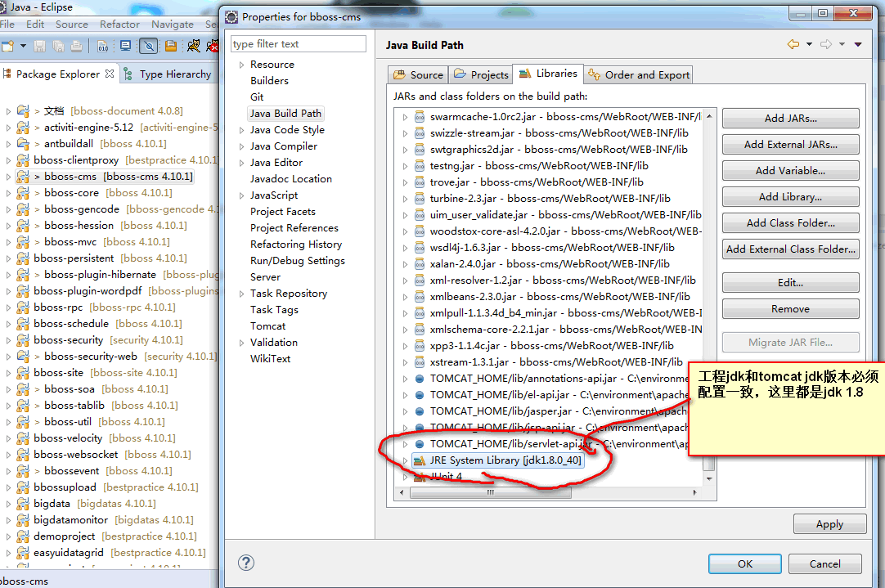Expand the Resource properties category
This screenshot has height=588, width=885.
[x=241, y=65]
